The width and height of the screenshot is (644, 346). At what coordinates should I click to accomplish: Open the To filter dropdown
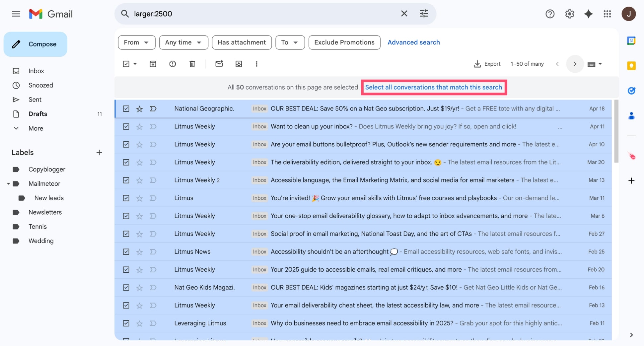pos(290,42)
